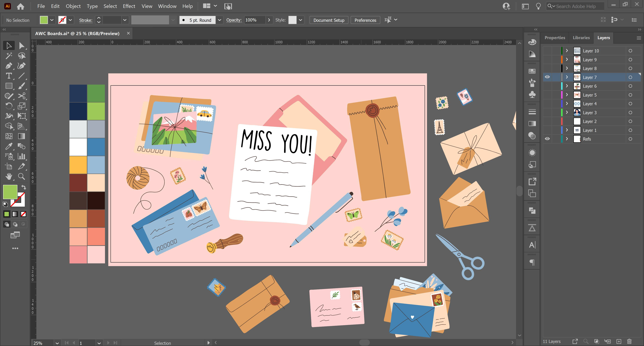Expand Layer 3 contents
Image resolution: width=644 pixels, height=346 pixels.
coord(567,112)
